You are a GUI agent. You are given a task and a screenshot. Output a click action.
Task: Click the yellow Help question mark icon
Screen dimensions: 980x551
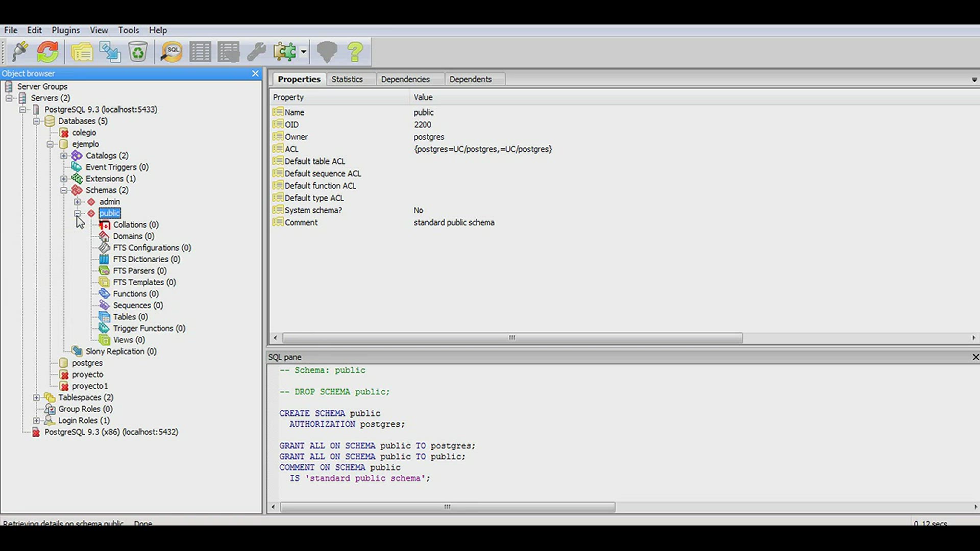click(355, 52)
